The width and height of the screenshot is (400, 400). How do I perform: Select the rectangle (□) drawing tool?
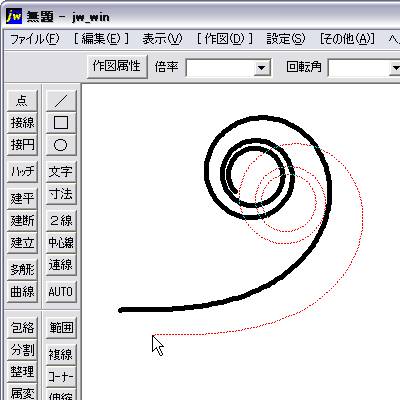click(61, 122)
